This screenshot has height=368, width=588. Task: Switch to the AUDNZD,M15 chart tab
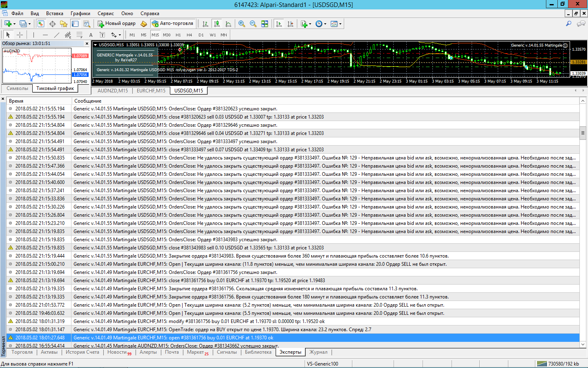[113, 91]
